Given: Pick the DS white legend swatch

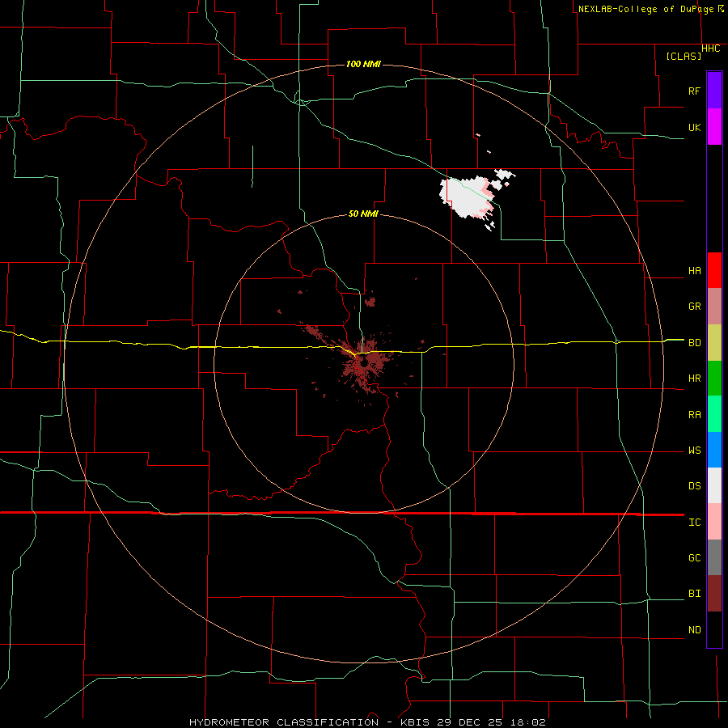Looking at the screenshot, I should click(x=714, y=485).
